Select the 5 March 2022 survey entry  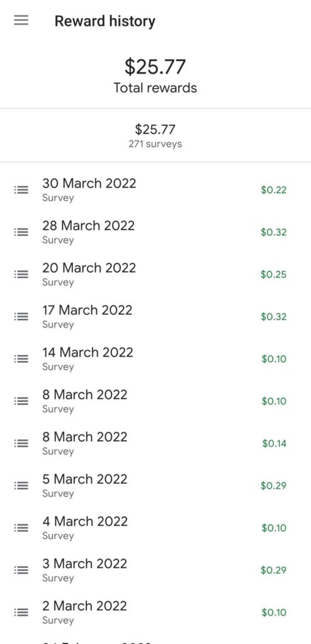pos(155,486)
